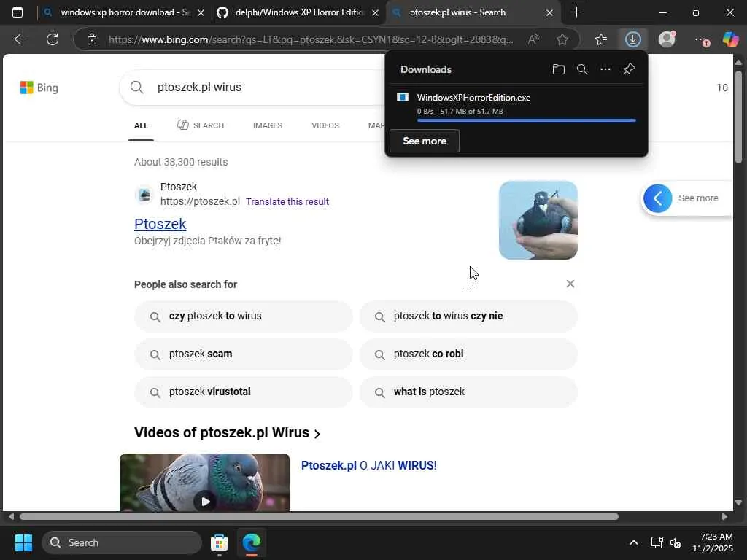Reload the page with refresh icon
This screenshot has height=560, width=747.
click(x=53, y=39)
